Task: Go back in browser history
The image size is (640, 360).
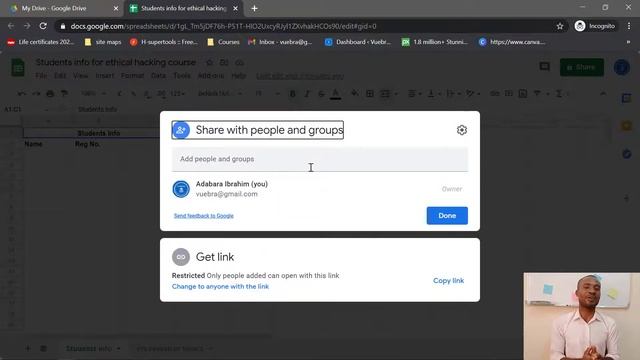Action: 11,26
